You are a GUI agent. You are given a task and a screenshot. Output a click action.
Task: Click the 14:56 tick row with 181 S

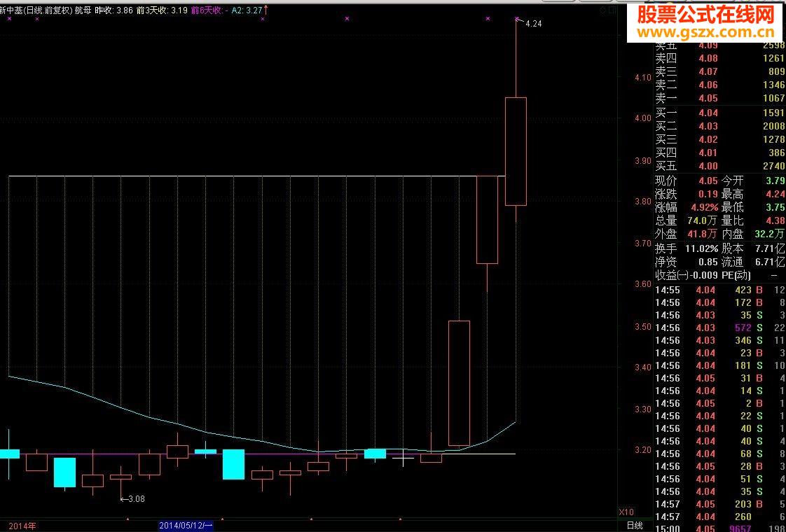pyautogui.click(x=720, y=365)
